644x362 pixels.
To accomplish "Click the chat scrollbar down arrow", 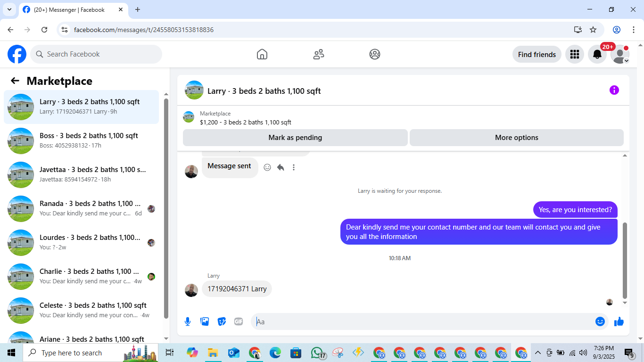I will point(625,303).
